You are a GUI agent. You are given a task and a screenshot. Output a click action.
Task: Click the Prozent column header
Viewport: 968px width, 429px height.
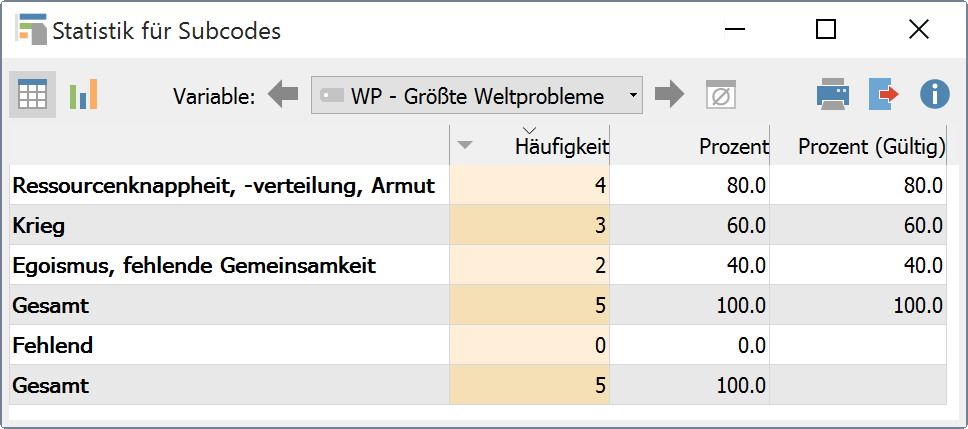click(732, 147)
